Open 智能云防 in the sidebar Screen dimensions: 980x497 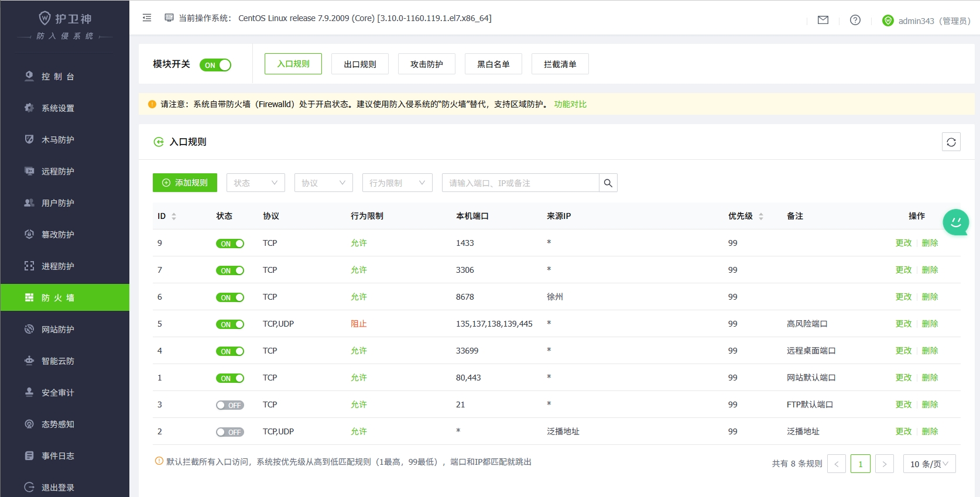[x=65, y=361]
